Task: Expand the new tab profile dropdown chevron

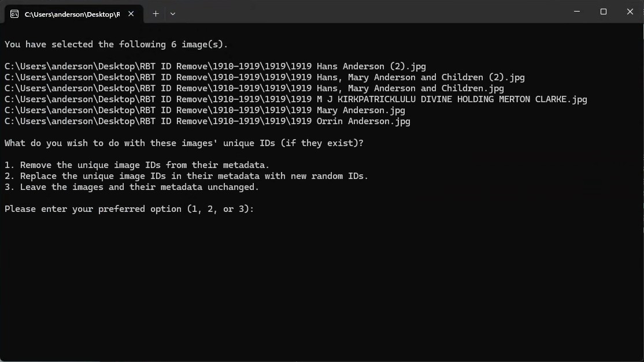Action: tap(173, 14)
